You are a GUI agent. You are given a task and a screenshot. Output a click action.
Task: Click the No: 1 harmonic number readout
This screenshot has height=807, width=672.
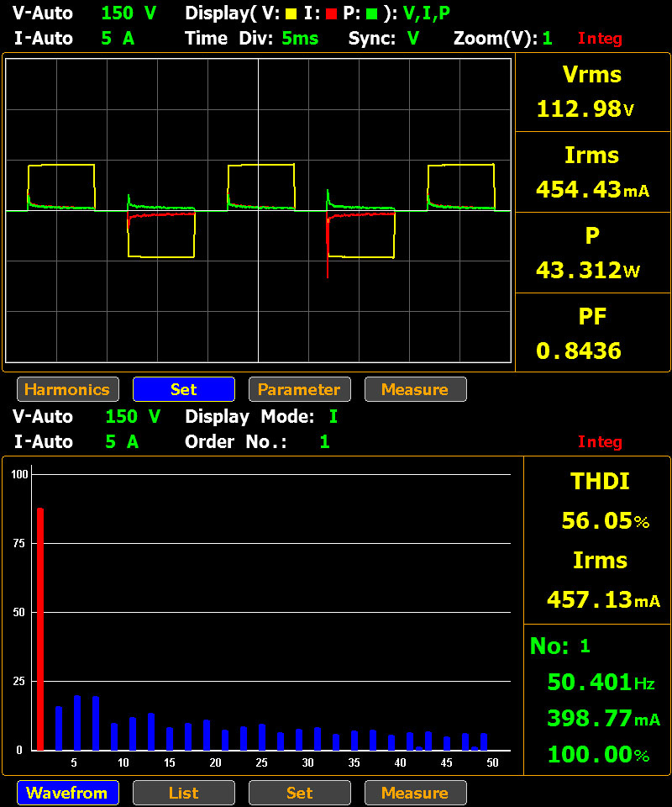(x=560, y=646)
